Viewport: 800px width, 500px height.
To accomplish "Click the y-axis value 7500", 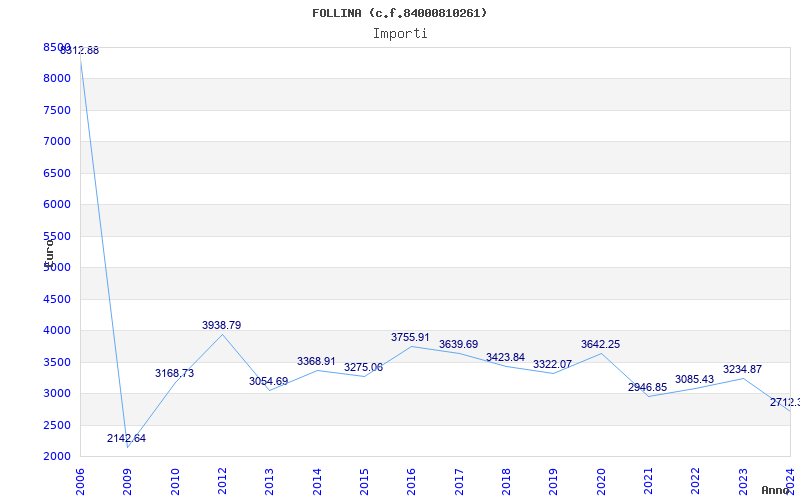I will click(57, 110).
